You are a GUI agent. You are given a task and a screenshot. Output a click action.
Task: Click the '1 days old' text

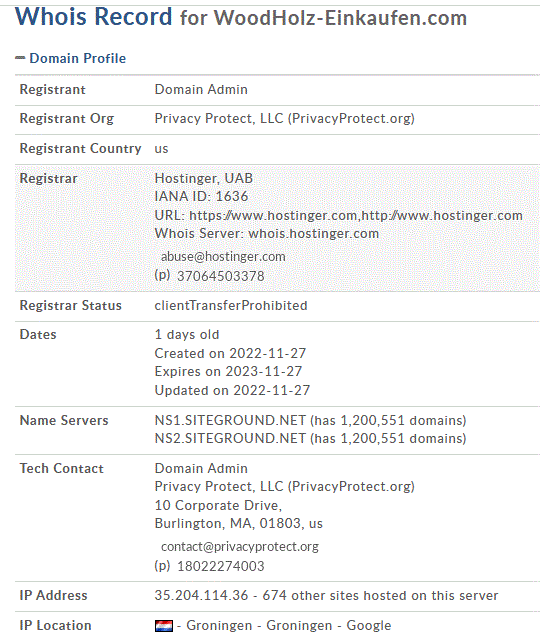187,335
